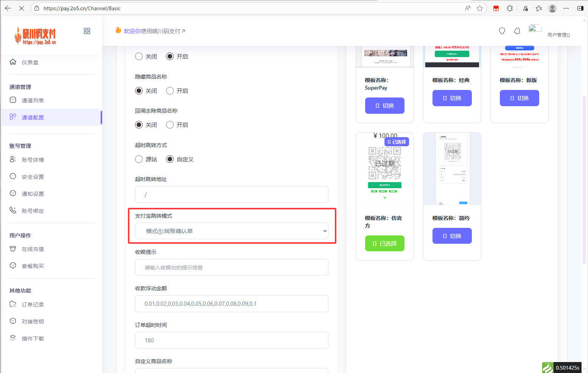The width and height of the screenshot is (588, 373).
Task: Click the 账号详情 user icon
Action: [13, 159]
